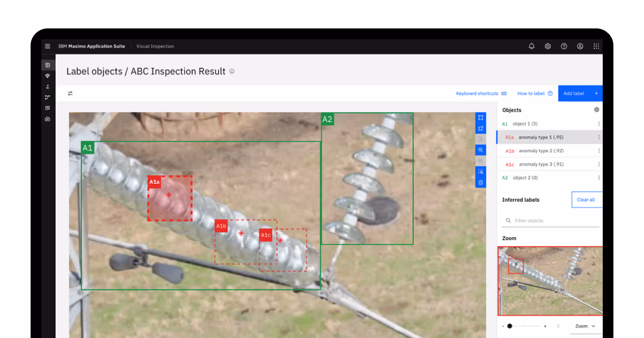Open the header settings gear

click(x=548, y=46)
